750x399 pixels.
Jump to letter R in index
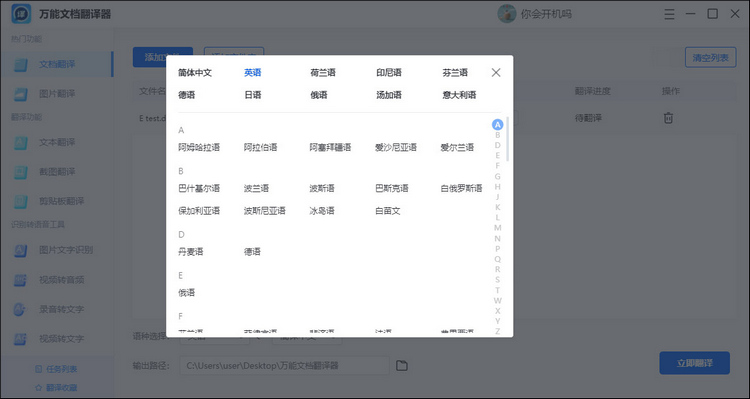point(497,269)
